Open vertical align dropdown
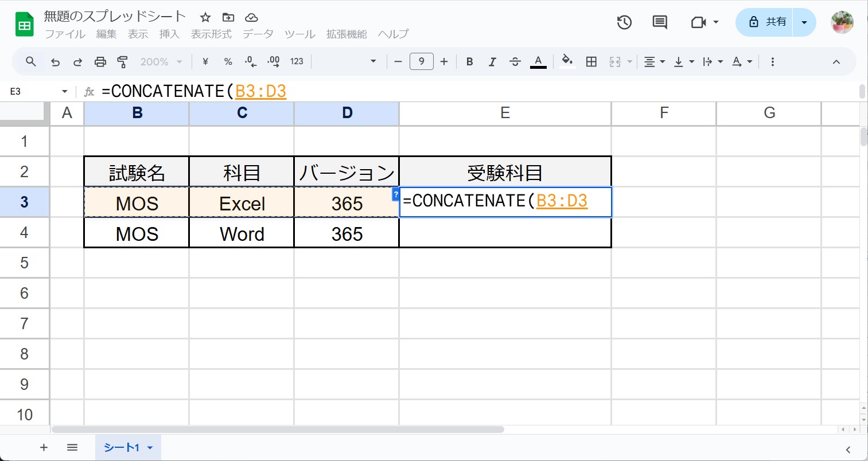The height and width of the screenshot is (461, 868). [x=683, y=61]
